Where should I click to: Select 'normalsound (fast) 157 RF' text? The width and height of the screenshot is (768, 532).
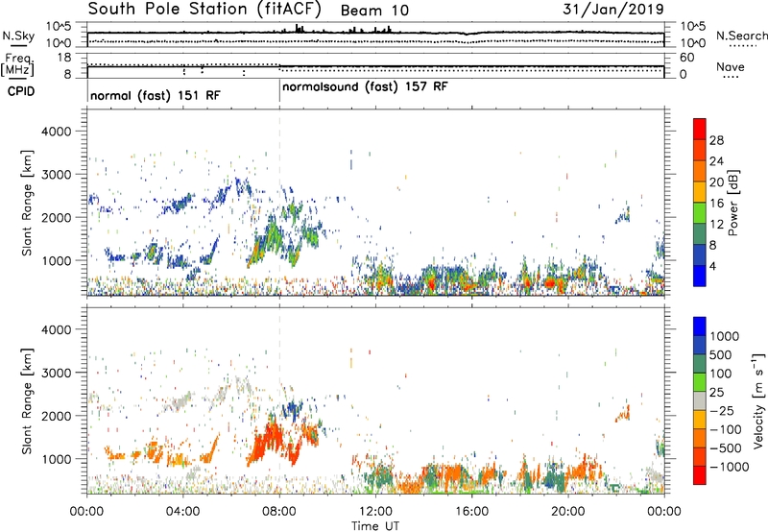pos(365,87)
